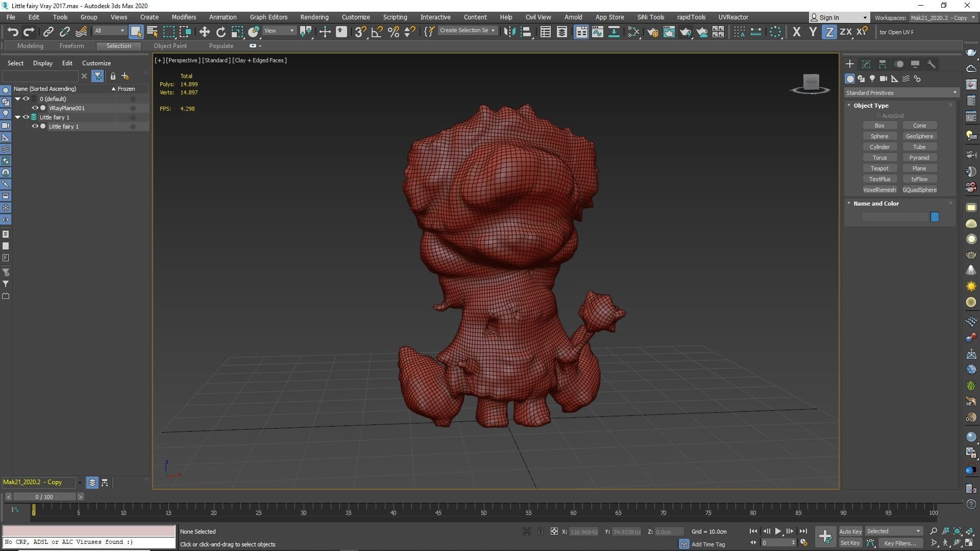
Task: Open Select by Name list
Action: [152, 32]
